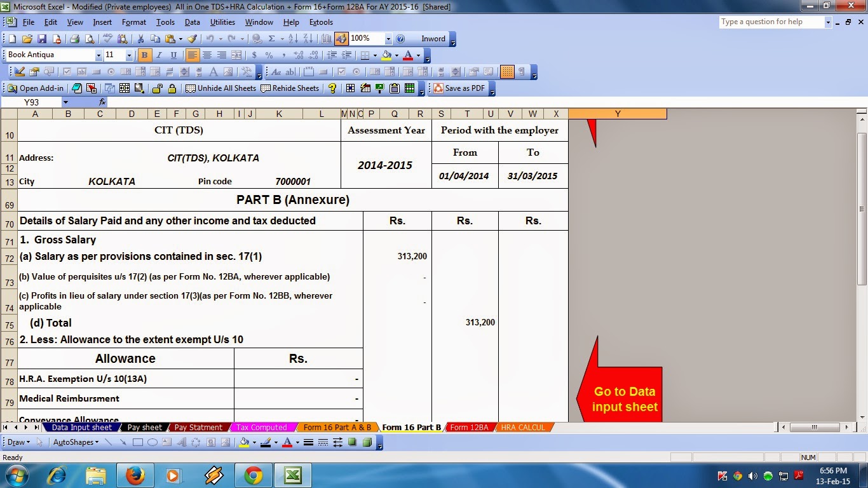Image resolution: width=868 pixels, height=488 pixels.
Task: Sort descending with the Z-A icon
Action: pyautogui.click(x=308, y=39)
